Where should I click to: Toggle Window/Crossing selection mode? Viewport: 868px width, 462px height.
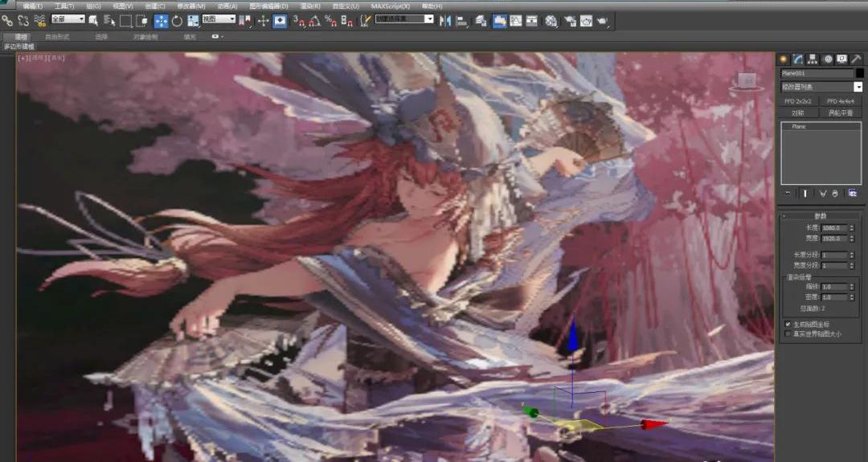[141, 21]
